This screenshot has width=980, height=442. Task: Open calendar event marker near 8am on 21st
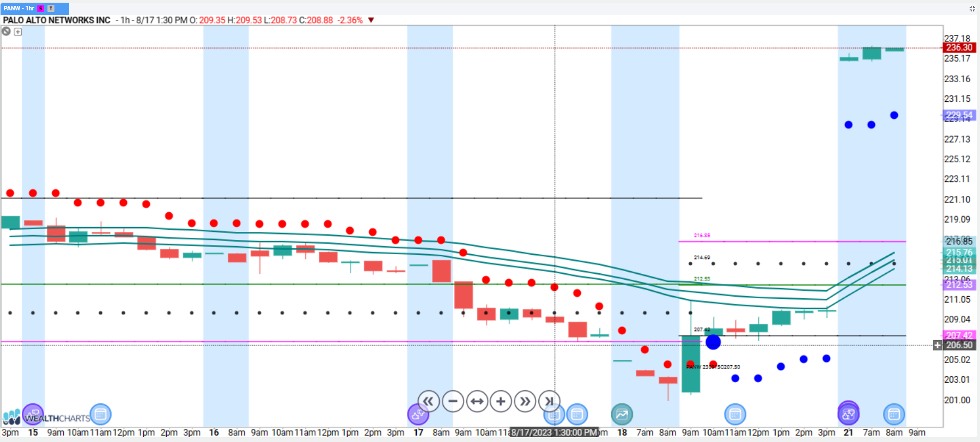(894, 414)
